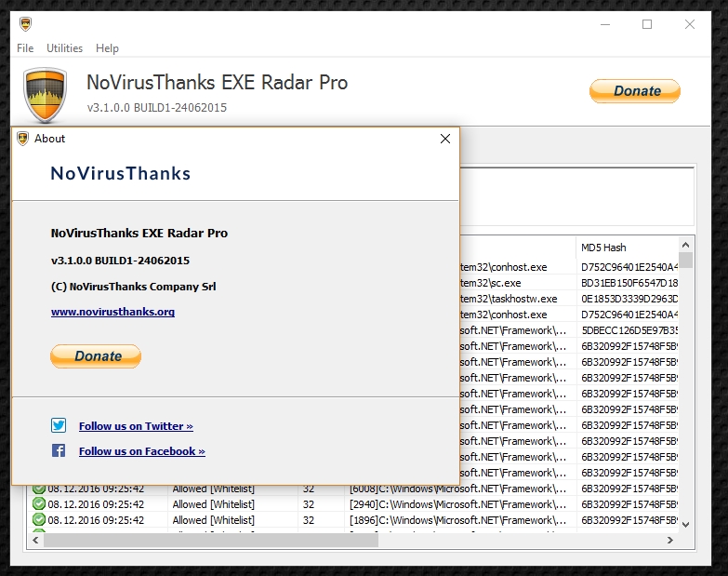Click the small shield icon in main title bar
Screen dimensions: 728x576
pyautogui.click(x=25, y=24)
